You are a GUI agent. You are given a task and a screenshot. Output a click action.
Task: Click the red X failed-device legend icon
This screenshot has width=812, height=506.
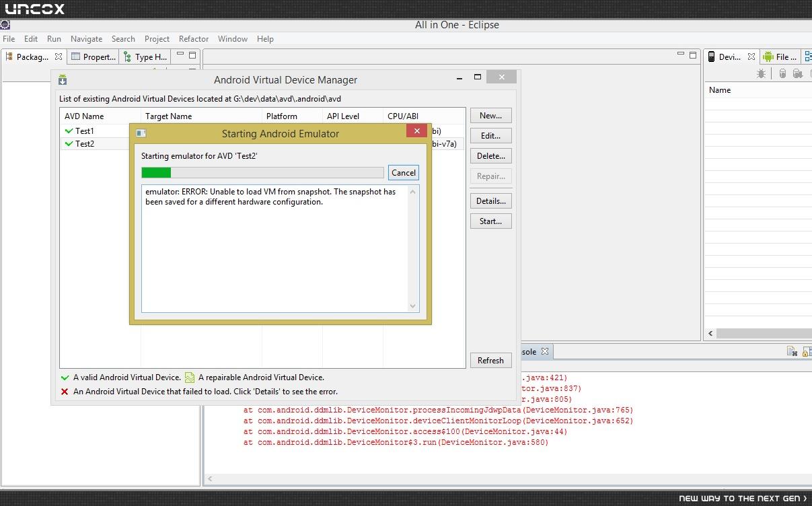click(x=65, y=392)
